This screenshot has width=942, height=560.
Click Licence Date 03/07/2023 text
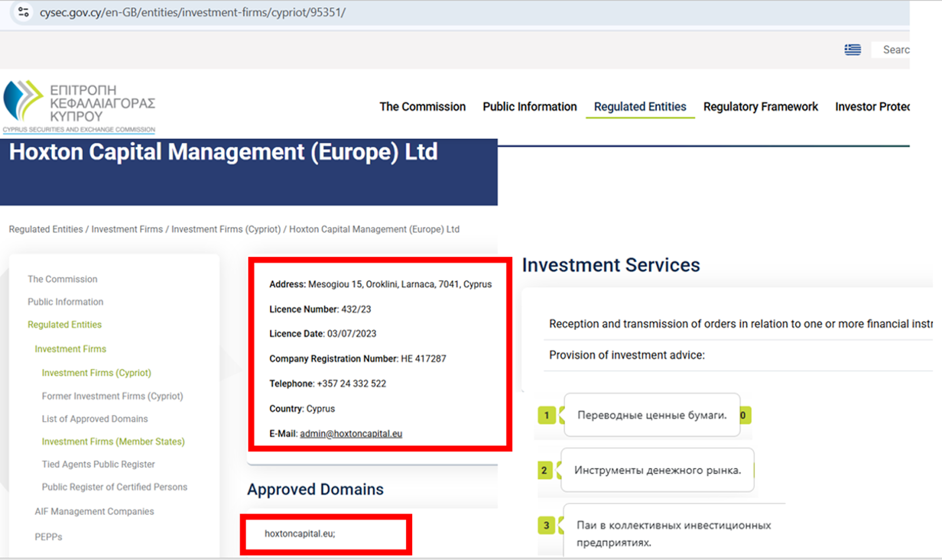323,334
